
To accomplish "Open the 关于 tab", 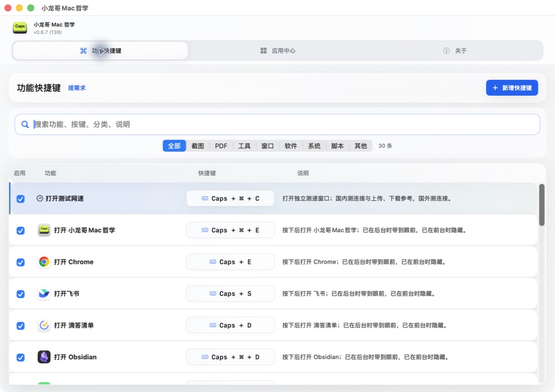I will click(x=455, y=51).
